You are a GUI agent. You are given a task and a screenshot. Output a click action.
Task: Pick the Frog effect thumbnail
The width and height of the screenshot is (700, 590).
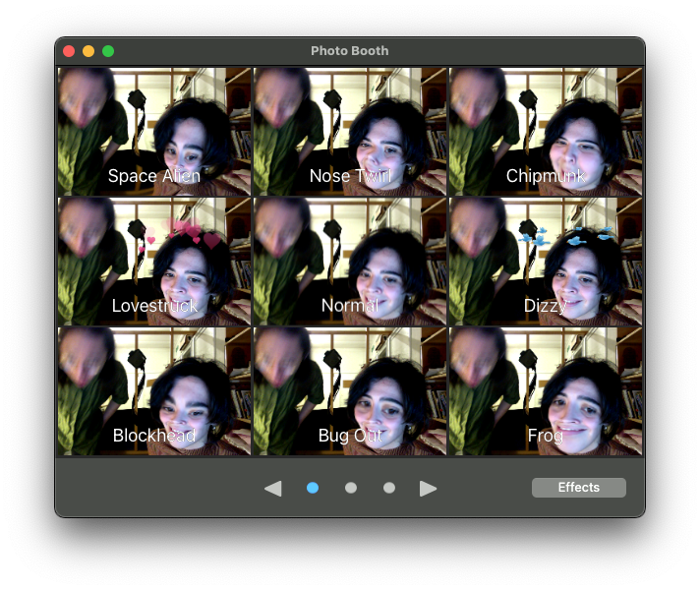(546, 391)
